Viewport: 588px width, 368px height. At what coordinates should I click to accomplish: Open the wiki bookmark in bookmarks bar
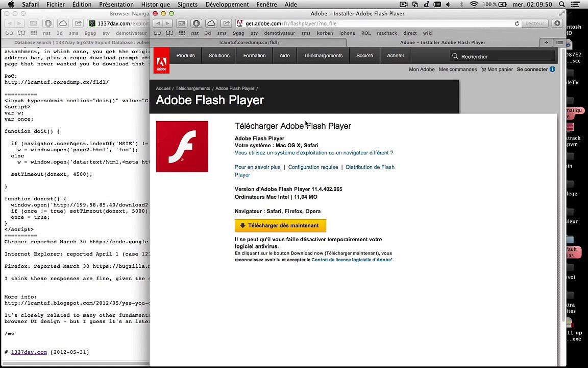(x=428, y=33)
